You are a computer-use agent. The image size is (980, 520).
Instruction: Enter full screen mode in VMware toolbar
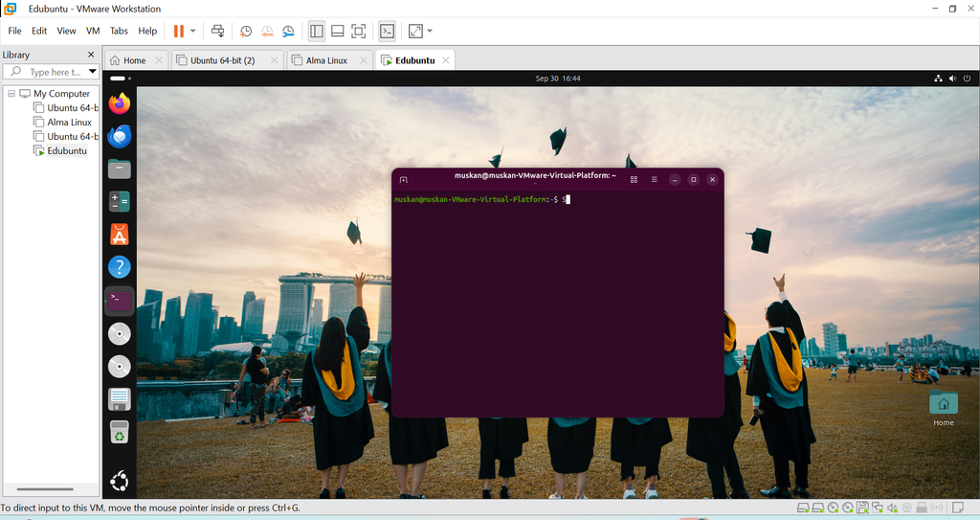(358, 31)
